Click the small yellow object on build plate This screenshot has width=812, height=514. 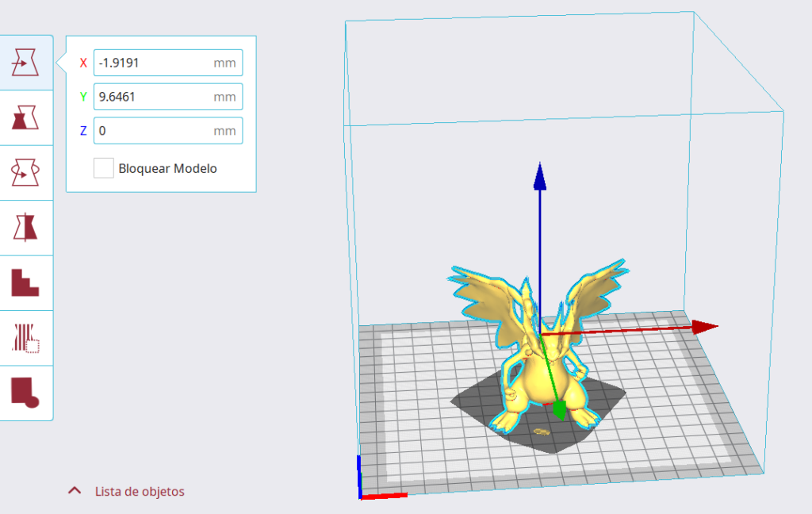click(x=542, y=432)
